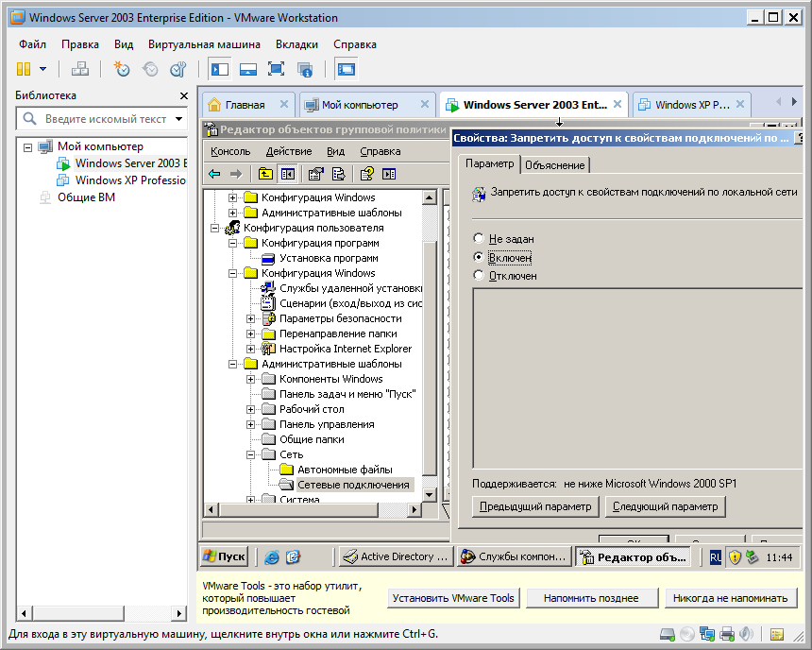Open the library search dropdown arrow
The width and height of the screenshot is (812, 650).
[x=178, y=119]
